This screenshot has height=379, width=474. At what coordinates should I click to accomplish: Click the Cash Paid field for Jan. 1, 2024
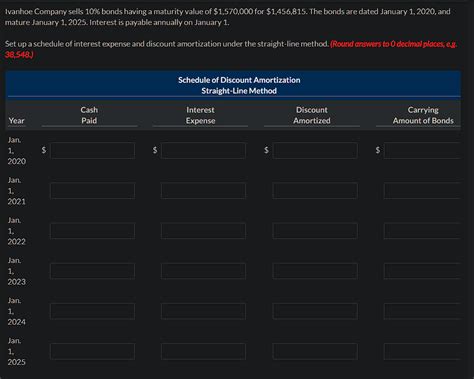click(x=93, y=311)
